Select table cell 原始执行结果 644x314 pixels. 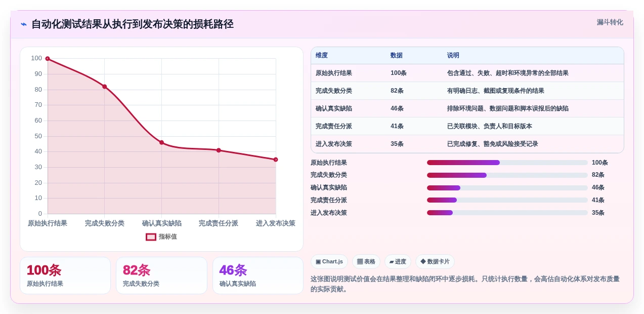(x=334, y=73)
